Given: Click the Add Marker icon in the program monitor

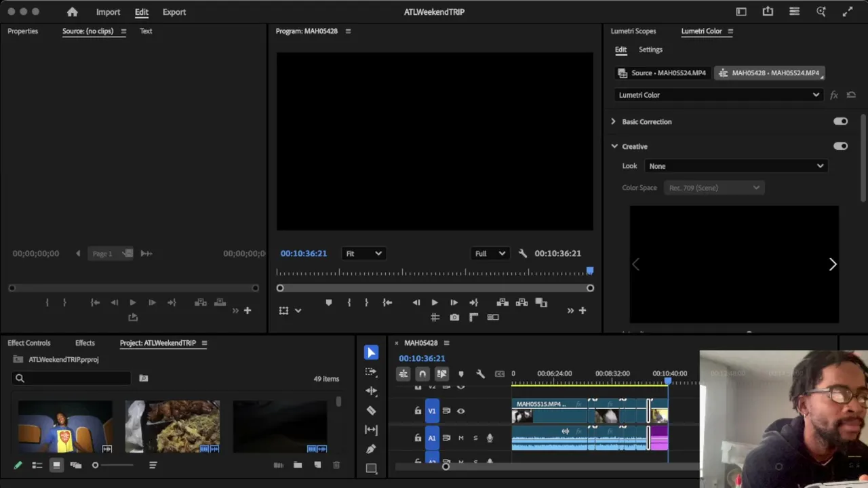Looking at the screenshot, I should [329, 302].
